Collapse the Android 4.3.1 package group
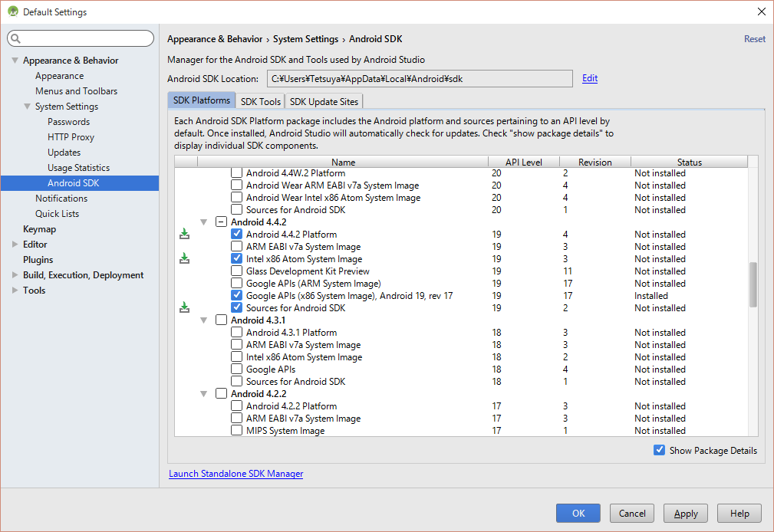The height and width of the screenshot is (532, 774). pyautogui.click(x=203, y=320)
